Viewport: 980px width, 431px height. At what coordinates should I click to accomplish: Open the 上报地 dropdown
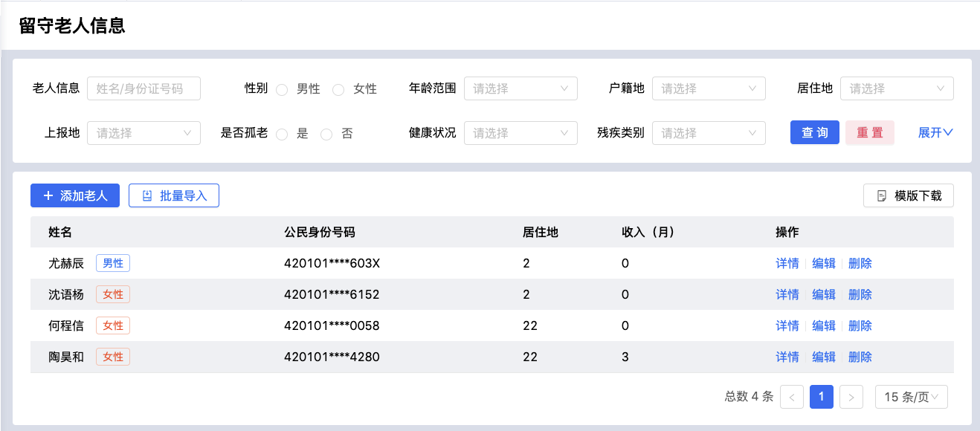144,133
